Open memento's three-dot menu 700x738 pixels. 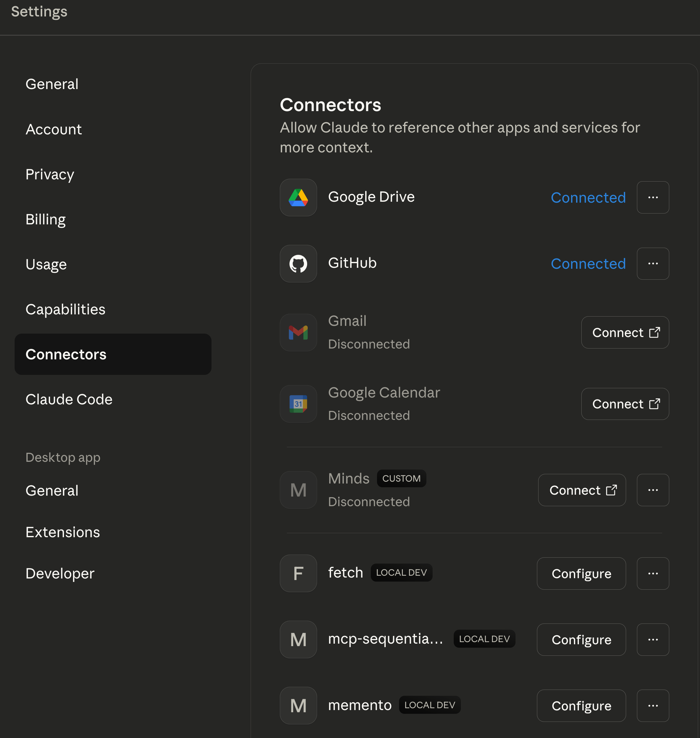[652, 705]
